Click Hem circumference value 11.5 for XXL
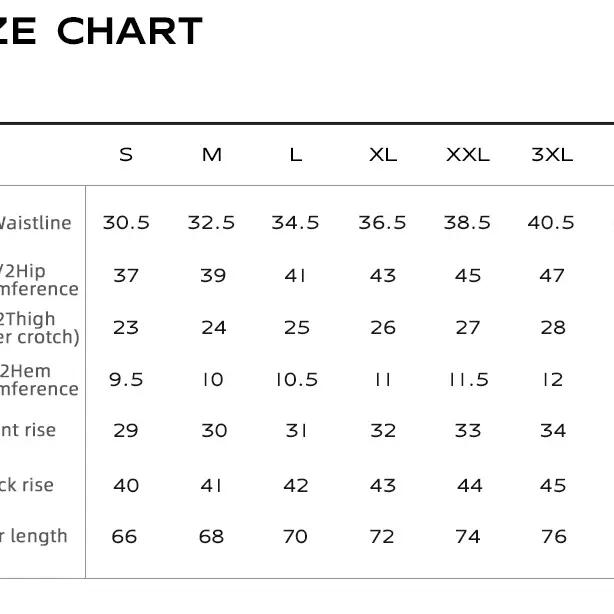Screen dimensions: 614x614 [468, 379]
